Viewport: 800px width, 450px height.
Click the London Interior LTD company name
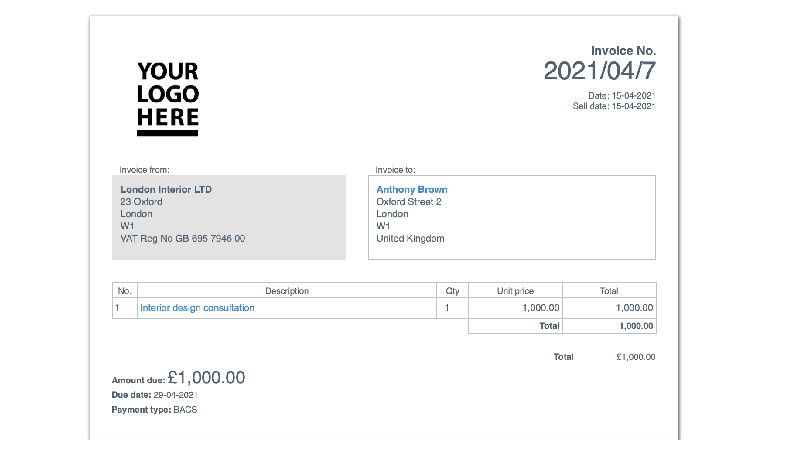pyautogui.click(x=166, y=190)
